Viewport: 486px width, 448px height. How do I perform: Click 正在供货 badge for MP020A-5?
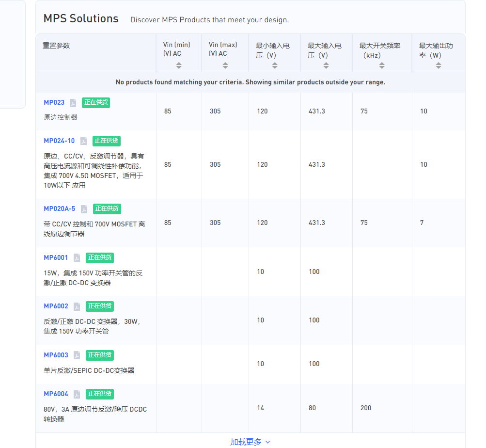pos(107,209)
